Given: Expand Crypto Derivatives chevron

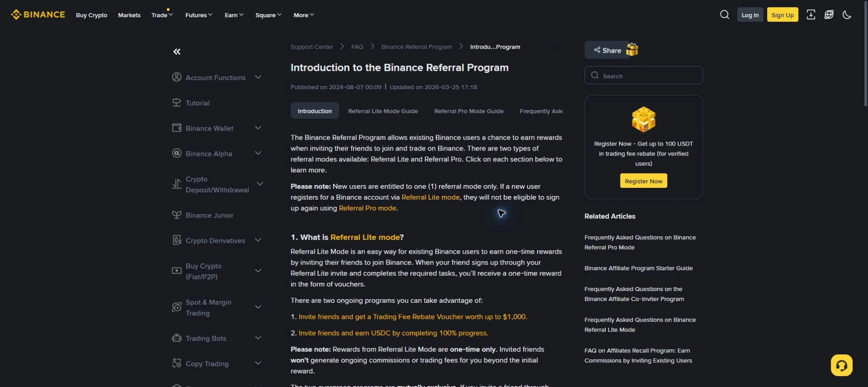Looking at the screenshot, I should pos(258,240).
